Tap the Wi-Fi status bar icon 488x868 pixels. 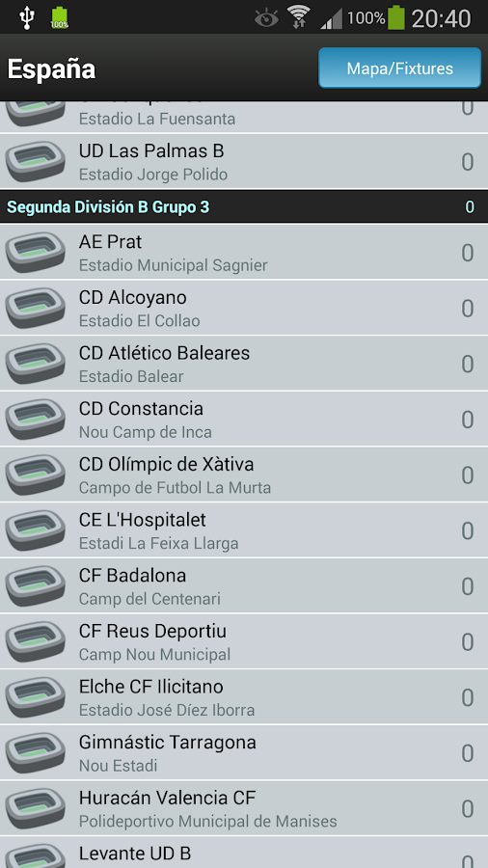pos(298,17)
